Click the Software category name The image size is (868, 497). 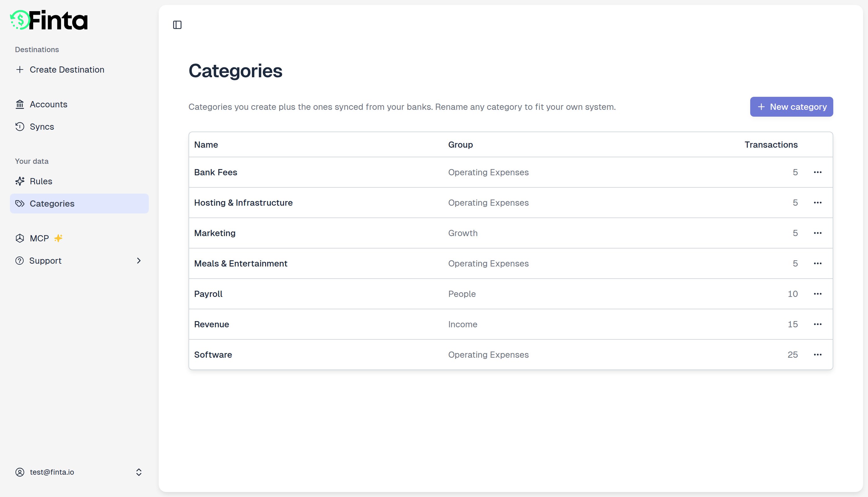[x=213, y=355]
